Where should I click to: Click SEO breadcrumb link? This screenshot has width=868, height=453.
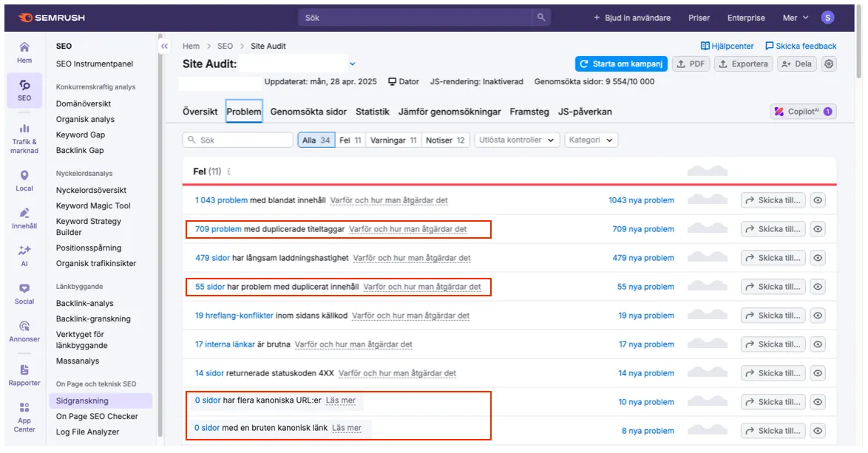(x=225, y=46)
